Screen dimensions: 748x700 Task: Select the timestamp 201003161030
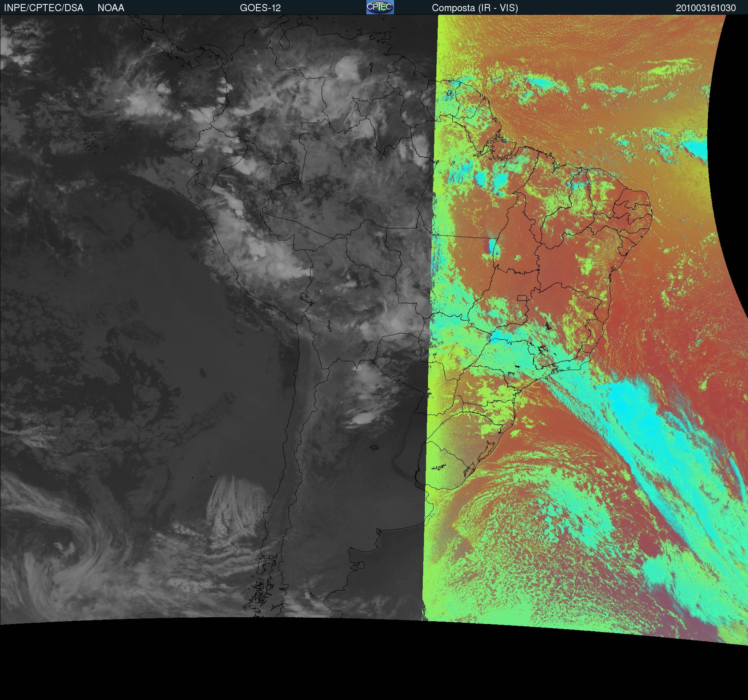tap(706, 8)
